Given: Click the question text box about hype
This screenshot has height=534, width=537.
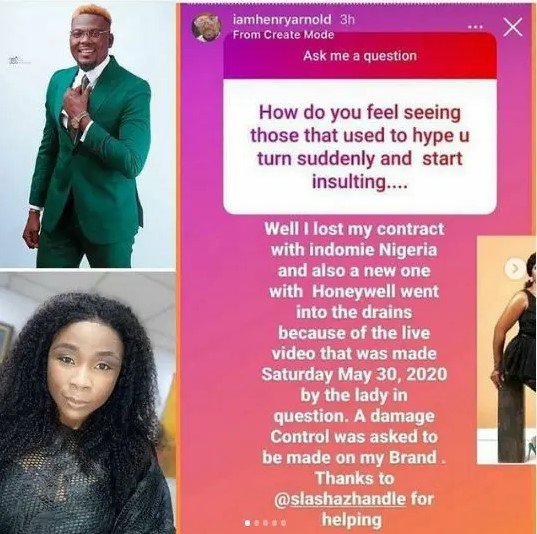Looking at the screenshot, I should point(360,147).
